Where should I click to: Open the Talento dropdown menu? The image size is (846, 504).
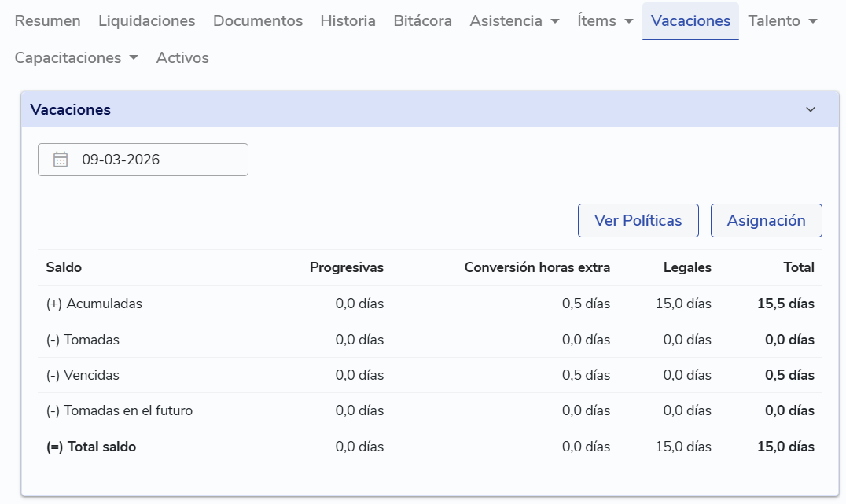782,21
